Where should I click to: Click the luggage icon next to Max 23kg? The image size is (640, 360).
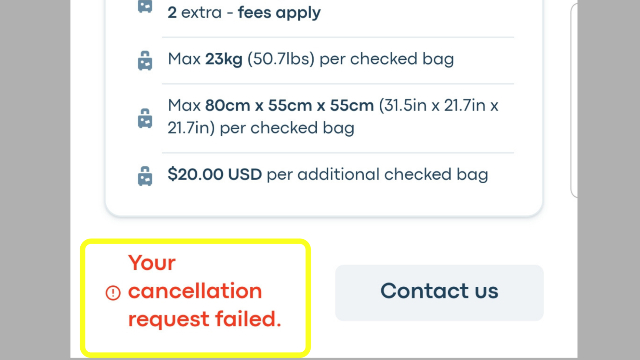tap(145, 60)
